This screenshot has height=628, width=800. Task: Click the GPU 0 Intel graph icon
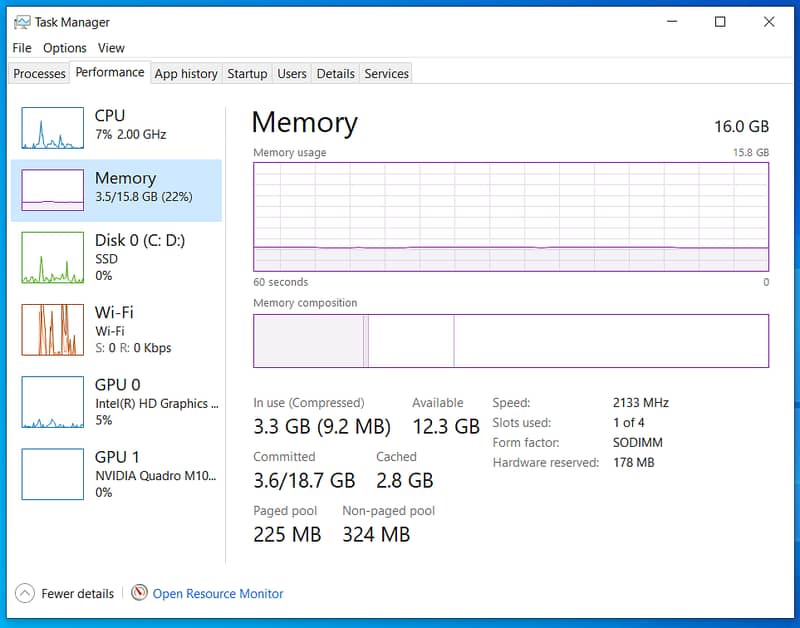pyautogui.click(x=52, y=402)
